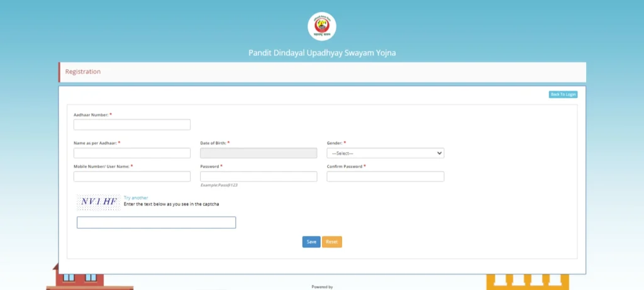
Task: Click the orange Reset button
Action: coord(332,242)
